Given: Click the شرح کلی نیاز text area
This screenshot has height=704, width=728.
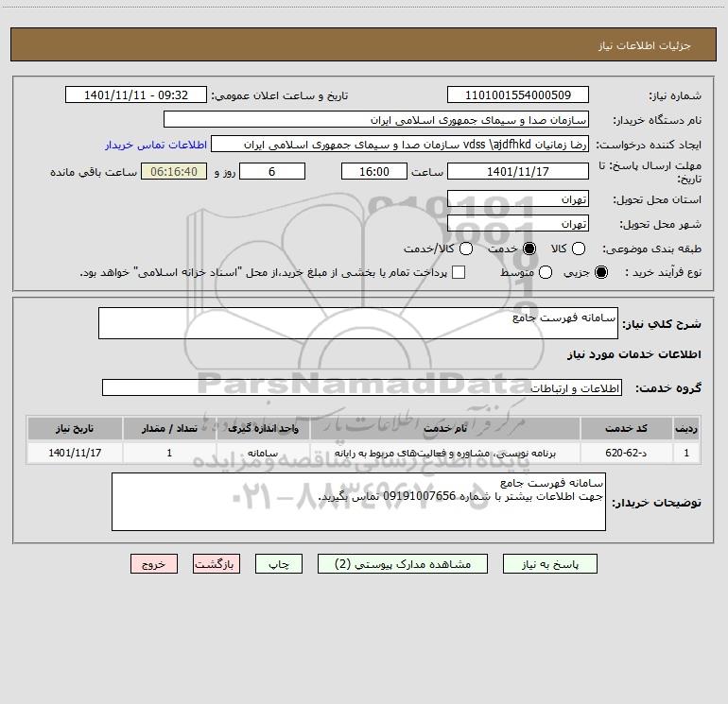Looking at the screenshot, I should 358,323.
